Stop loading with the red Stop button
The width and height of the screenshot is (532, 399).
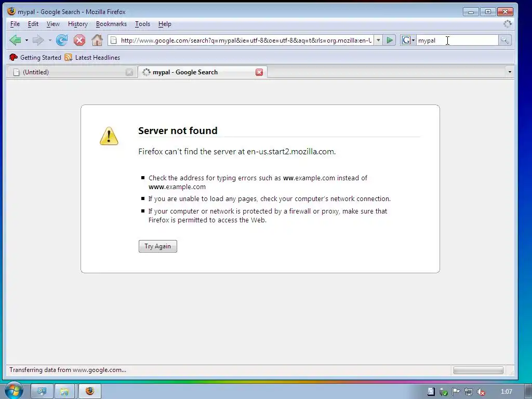tap(79, 41)
